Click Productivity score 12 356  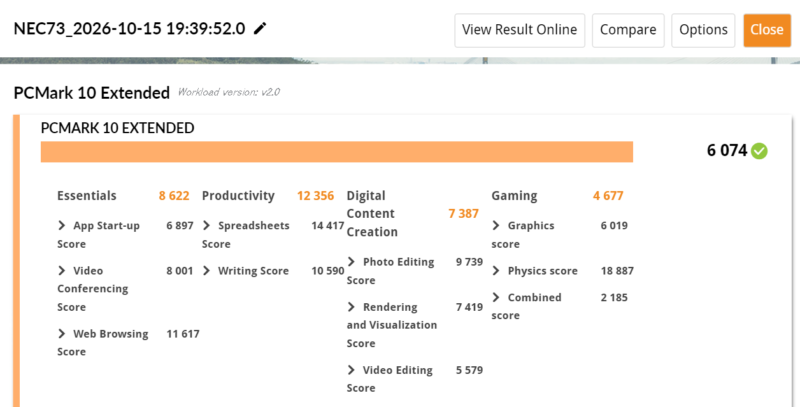[x=315, y=196]
